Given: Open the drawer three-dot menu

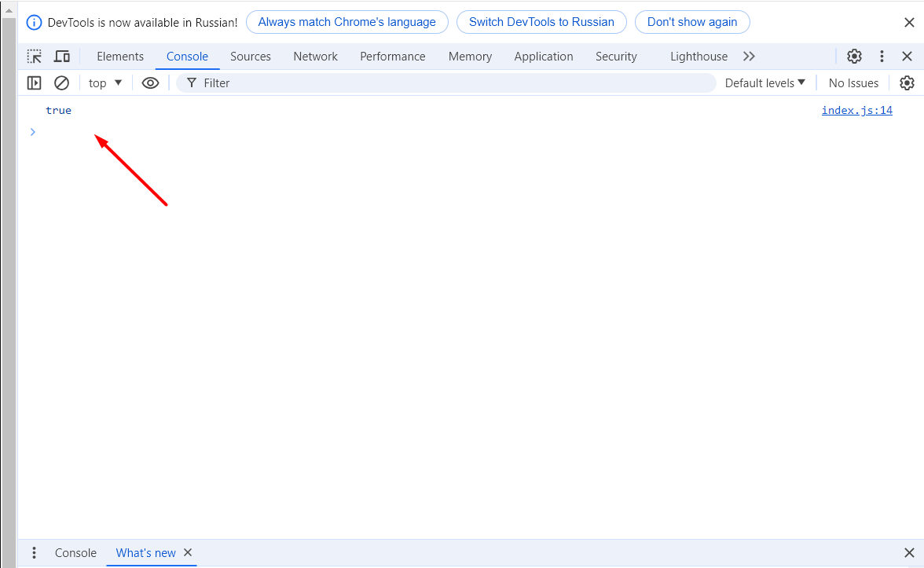Looking at the screenshot, I should pyautogui.click(x=35, y=553).
